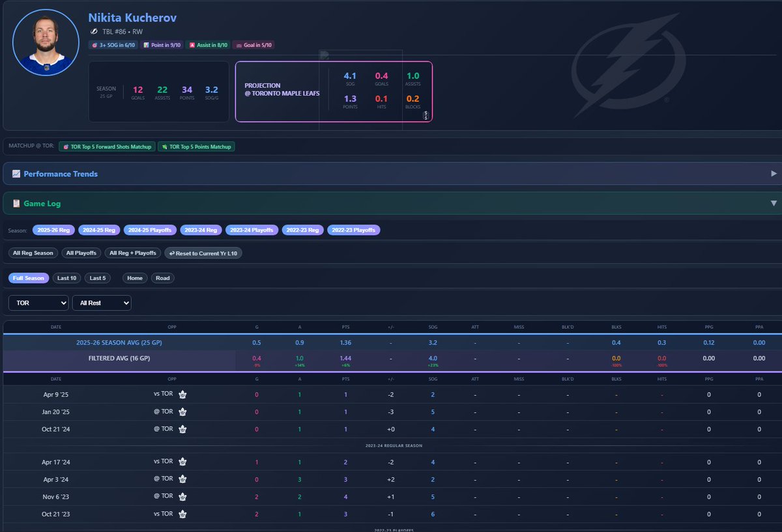This screenshot has width=782, height=532.
Task: Switch to the Last 10 tab
Action: pyautogui.click(x=67, y=278)
